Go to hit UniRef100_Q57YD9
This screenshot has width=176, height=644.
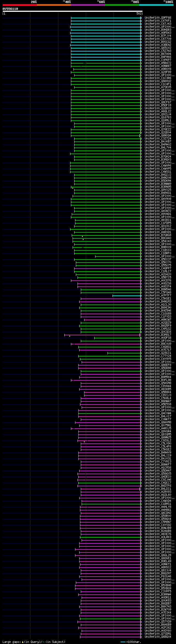(158, 622)
